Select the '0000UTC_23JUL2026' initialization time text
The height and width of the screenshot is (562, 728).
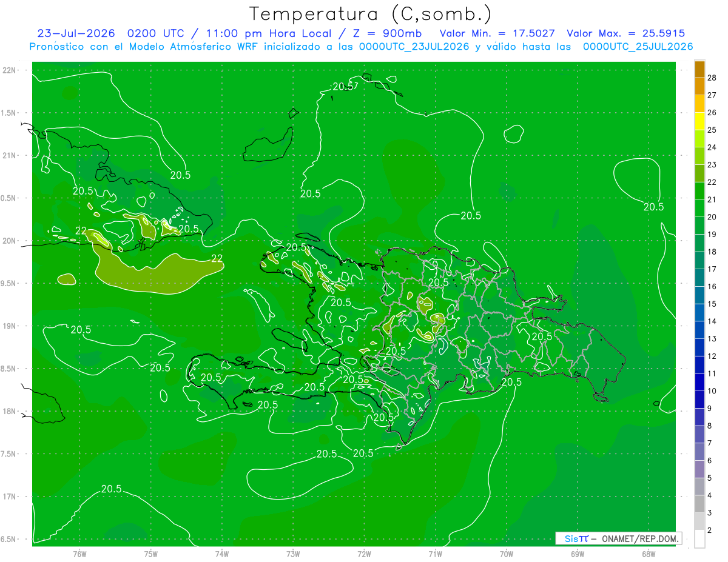coord(414,47)
